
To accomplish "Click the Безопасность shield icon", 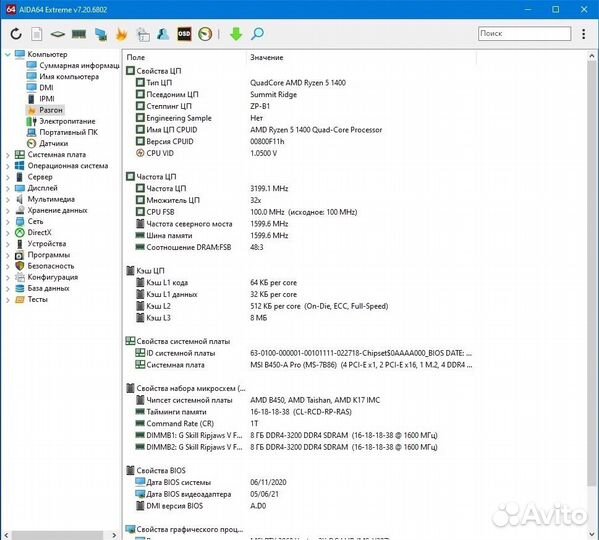I will [19, 266].
